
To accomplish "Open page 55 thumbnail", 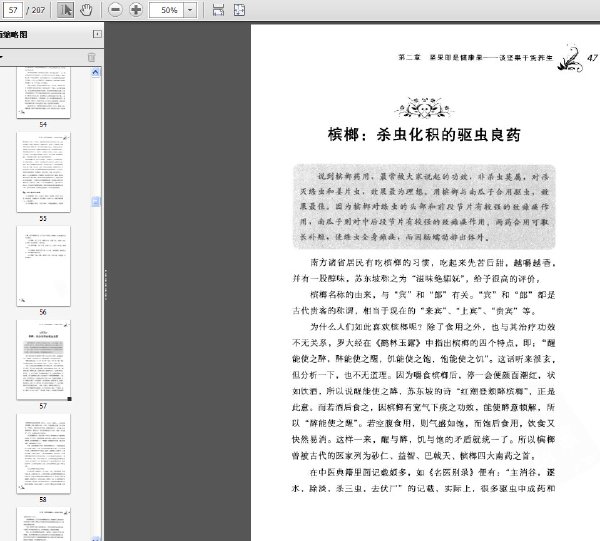I will coord(43,172).
